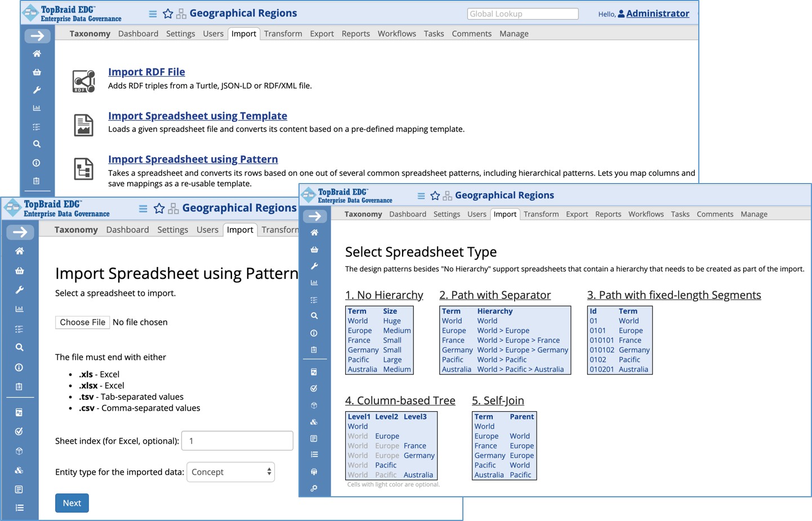Open Manage tab in top window
The image size is (812, 521).
coord(514,33)
